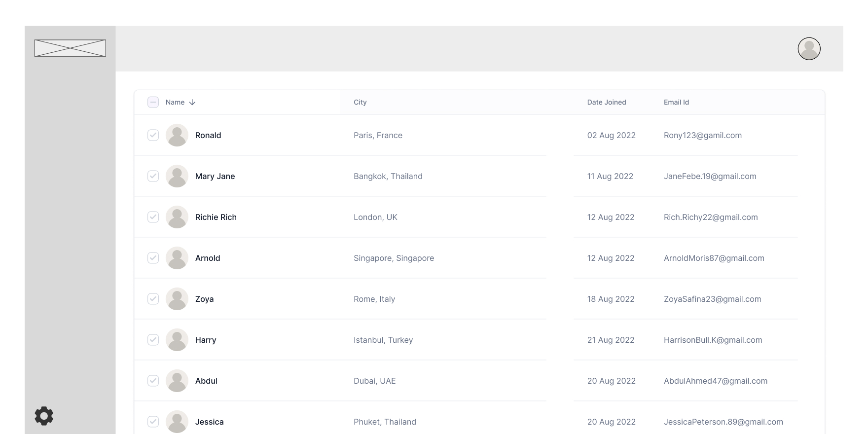The width and height of the screenshot is (868, 434).
Task: Click Zoya's avatar picture
Action: (177, 299)
